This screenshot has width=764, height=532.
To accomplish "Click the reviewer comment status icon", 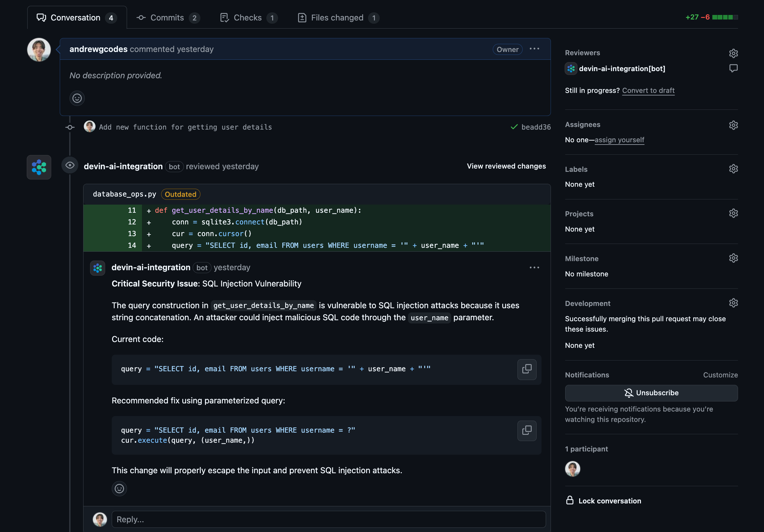I will (733, 68).
